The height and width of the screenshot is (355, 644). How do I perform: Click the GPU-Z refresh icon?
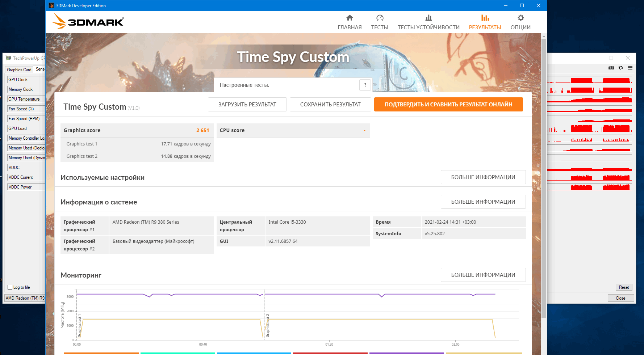pyautogui.click(x=621, y=68)
